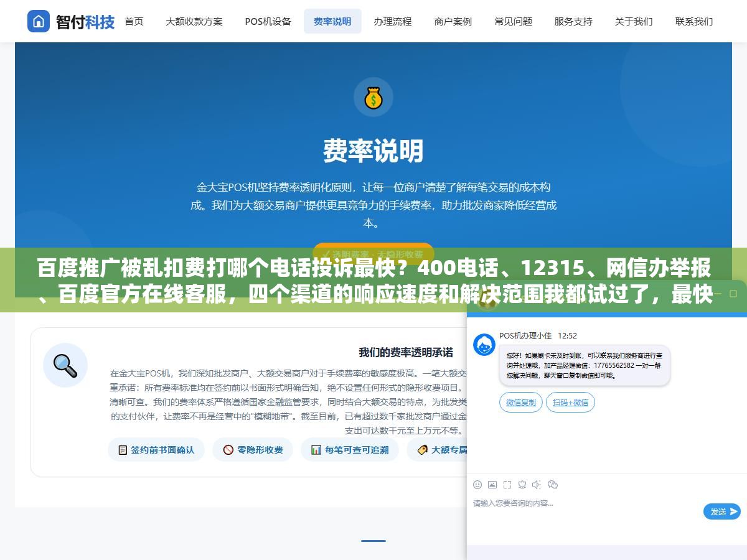The image size is (747, 560).
Task: Click the 每笔可查可追溯 badge
Action: click(350, 449)
